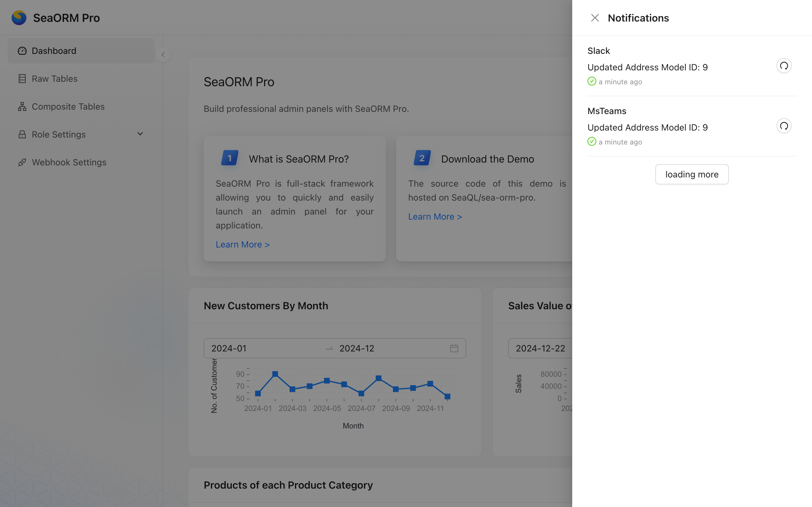Open the 2024-12-22 date picker
The height and width of the screenshot is (507, 812).
tap(540, 348)
